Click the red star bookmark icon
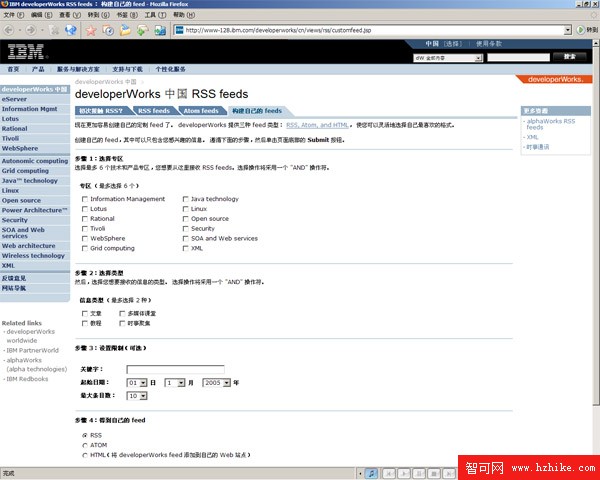Viewport: 600px width, 480px height. [x=91, y=30]
